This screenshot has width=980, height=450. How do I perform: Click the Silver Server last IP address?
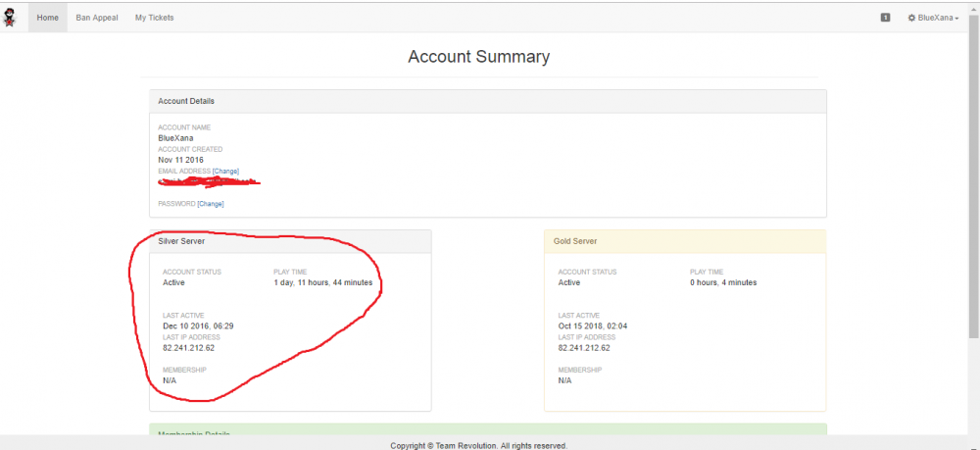pyautogui.click(x=188, y=347)
